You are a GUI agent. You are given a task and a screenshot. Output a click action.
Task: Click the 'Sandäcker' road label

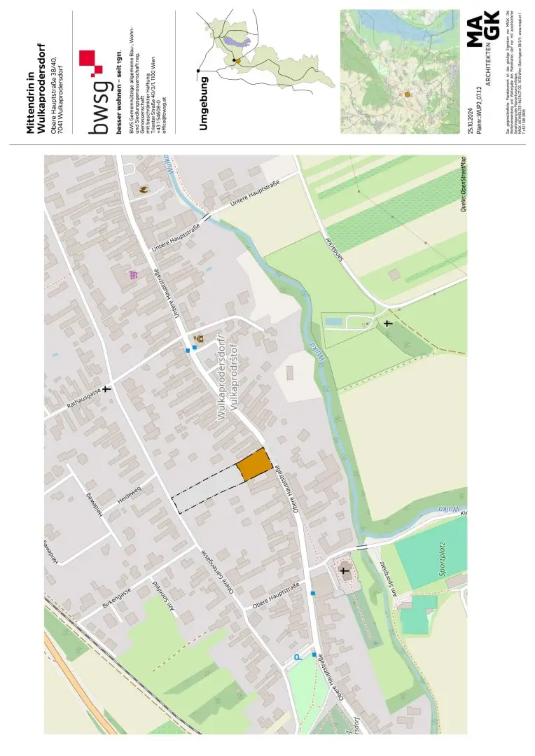(335, 250)
